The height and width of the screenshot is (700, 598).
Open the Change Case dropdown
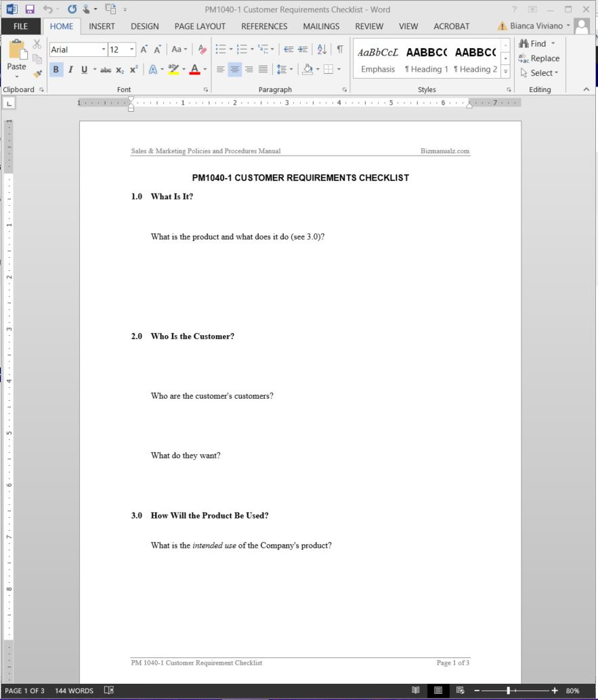pyautogui.click(x=179, y=49)
